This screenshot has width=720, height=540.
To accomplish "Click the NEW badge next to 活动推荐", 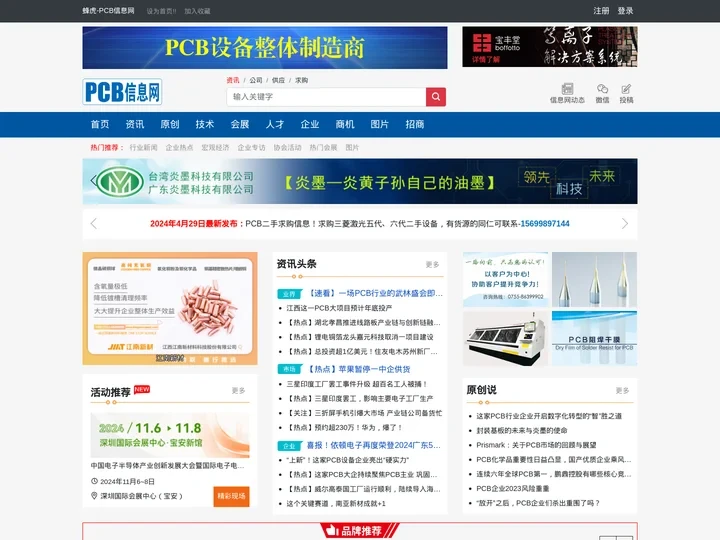I will (142, 389).
